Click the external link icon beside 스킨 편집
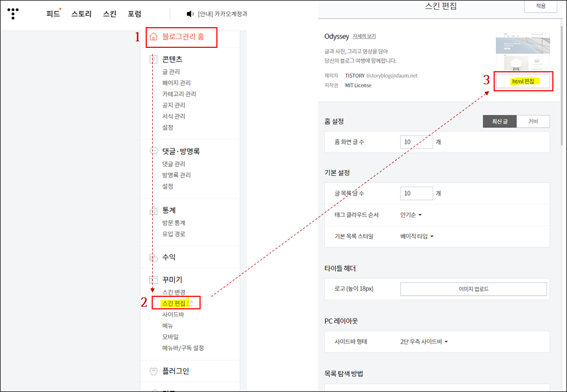567x392 pixels. click(x=190, y=303)
